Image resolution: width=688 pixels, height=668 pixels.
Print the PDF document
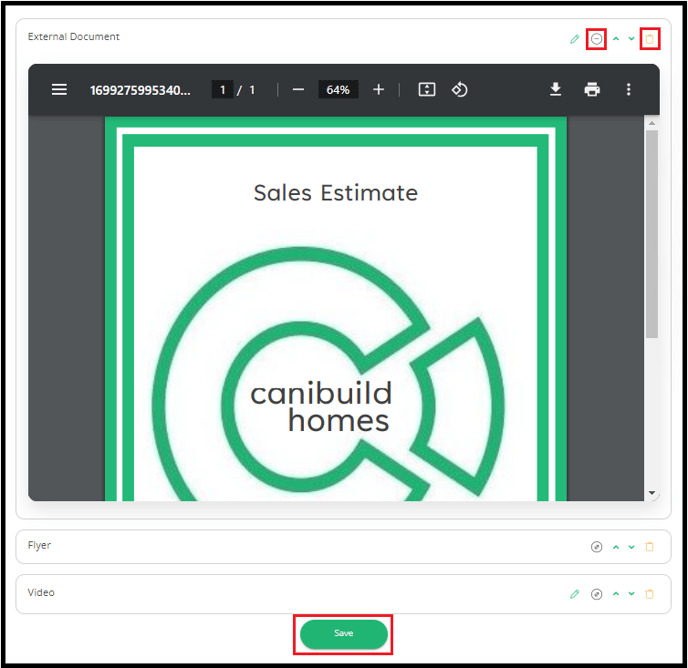592,90
